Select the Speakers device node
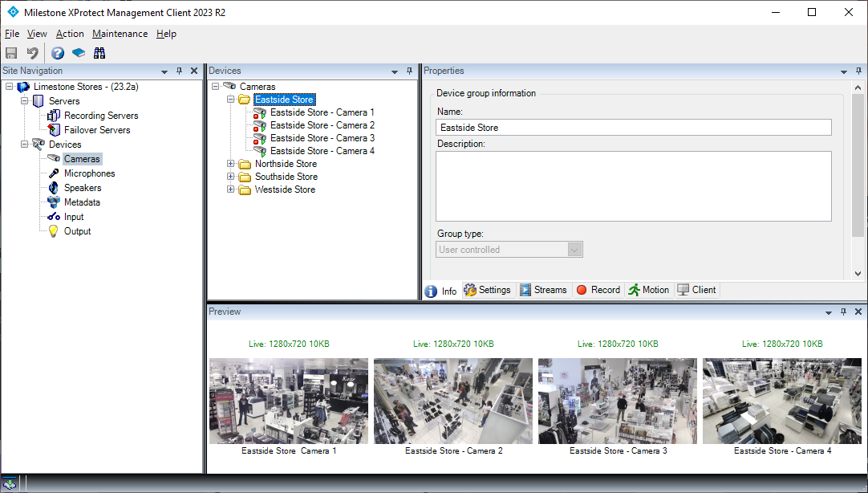The height and width of the screenshot is (493, 868). (x=83, y=188)
